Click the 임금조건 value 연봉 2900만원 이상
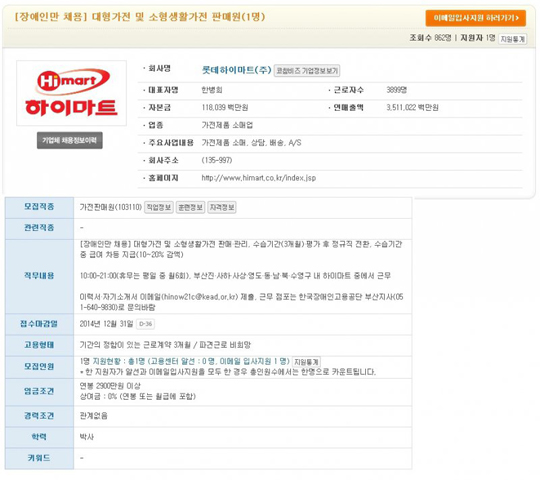This screenshot has width=540, height=480. click(110, 386)
